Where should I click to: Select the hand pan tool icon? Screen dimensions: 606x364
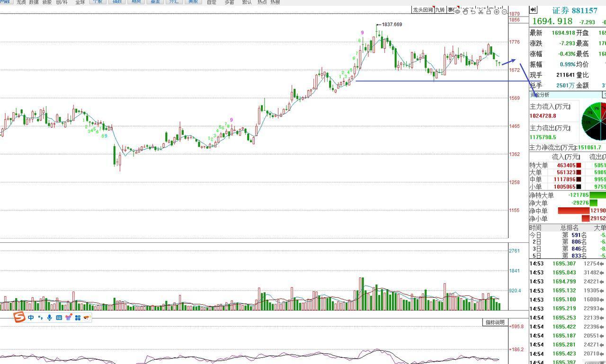(465, 12)
